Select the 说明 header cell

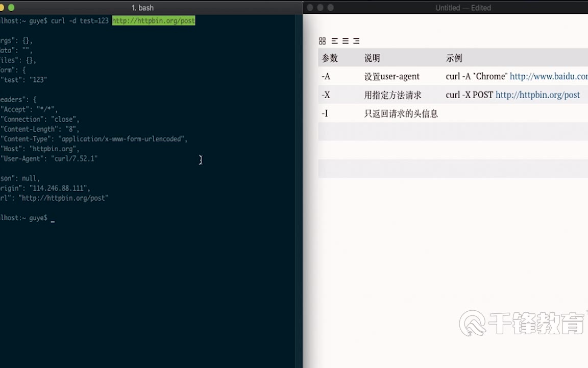pos(372,58)
